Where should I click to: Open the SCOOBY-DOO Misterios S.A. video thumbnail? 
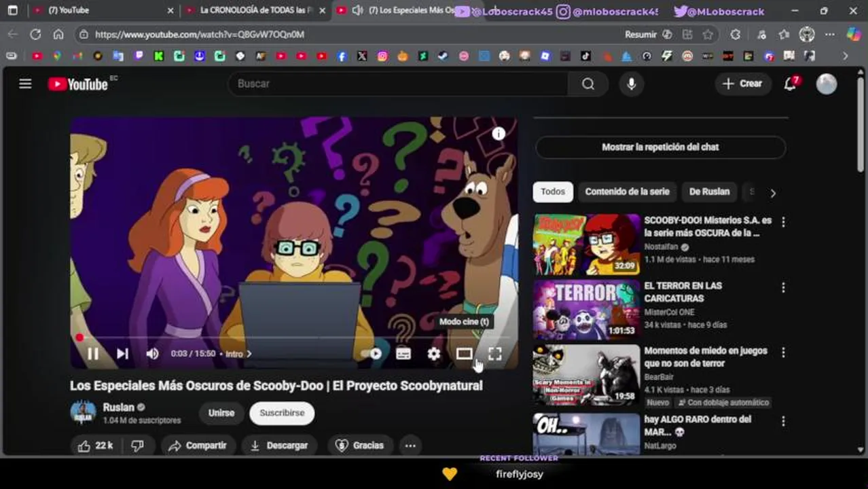point(587,244)
